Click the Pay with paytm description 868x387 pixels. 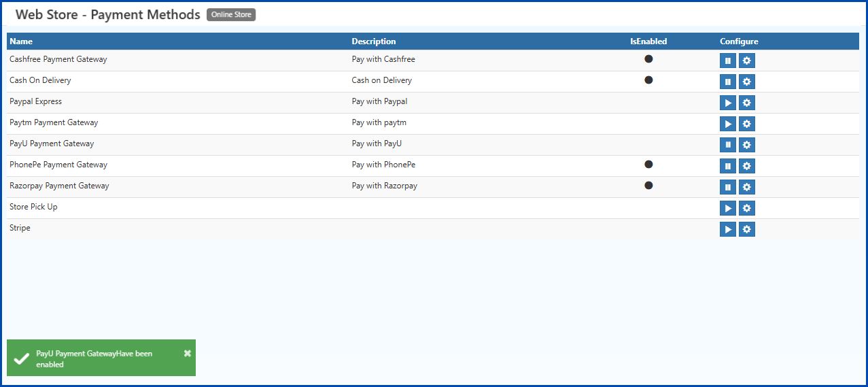(379, 122)
